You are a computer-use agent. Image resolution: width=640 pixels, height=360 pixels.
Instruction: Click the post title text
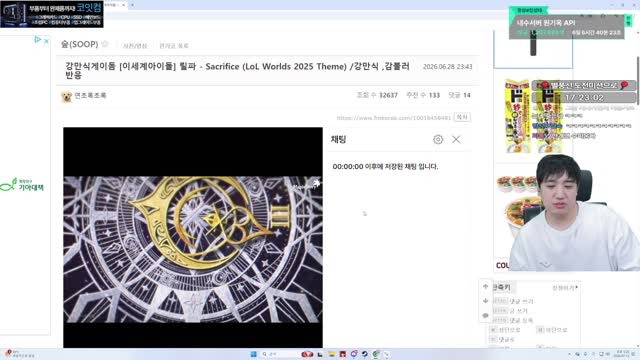click(x=237, y=71)
